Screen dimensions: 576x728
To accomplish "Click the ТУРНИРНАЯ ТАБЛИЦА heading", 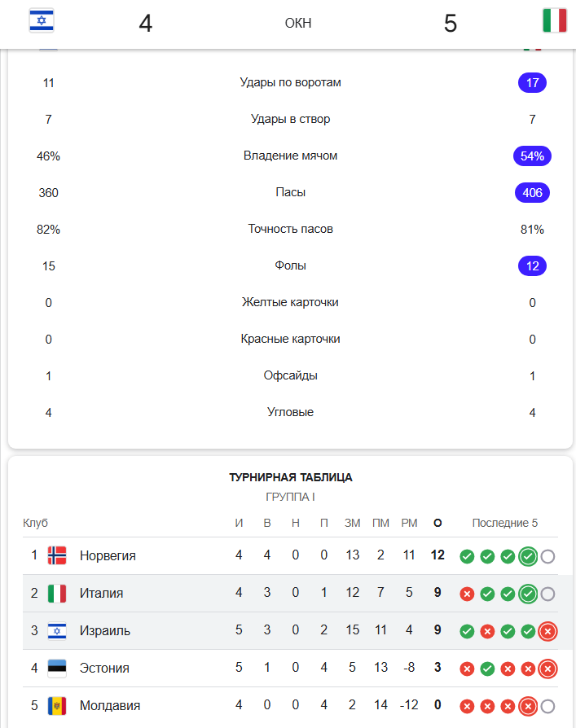I will point(291,477).
